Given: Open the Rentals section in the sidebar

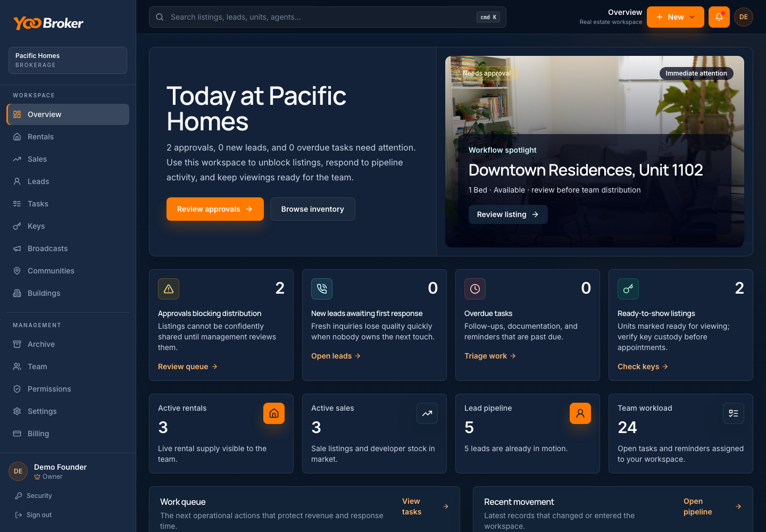Looking at the screenshot, I should (40, 137).
